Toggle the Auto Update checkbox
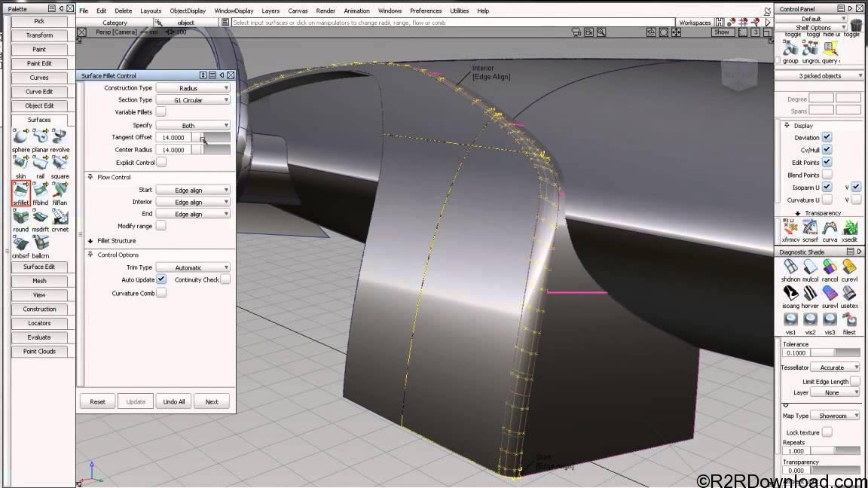Screen dimensions: 868x488 pyautogui.click(x=161, y=279)
